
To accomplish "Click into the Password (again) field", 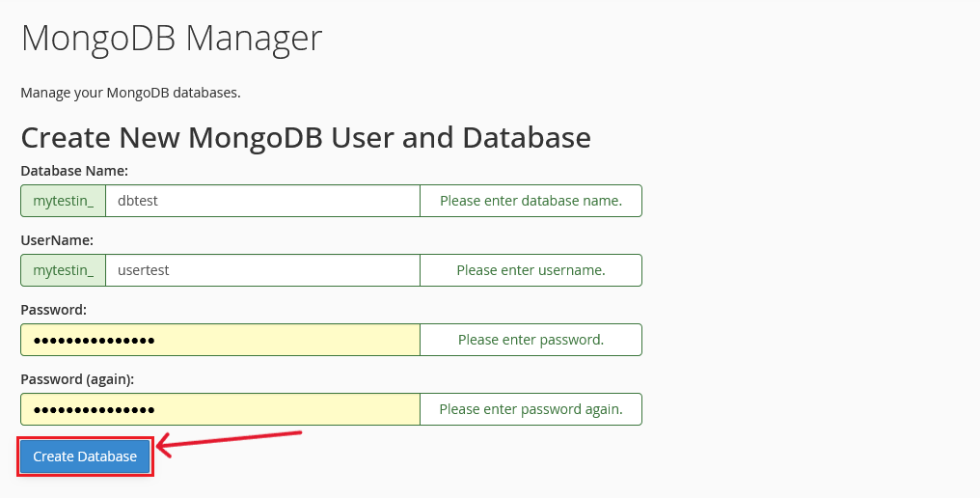I will coord(220,409).
